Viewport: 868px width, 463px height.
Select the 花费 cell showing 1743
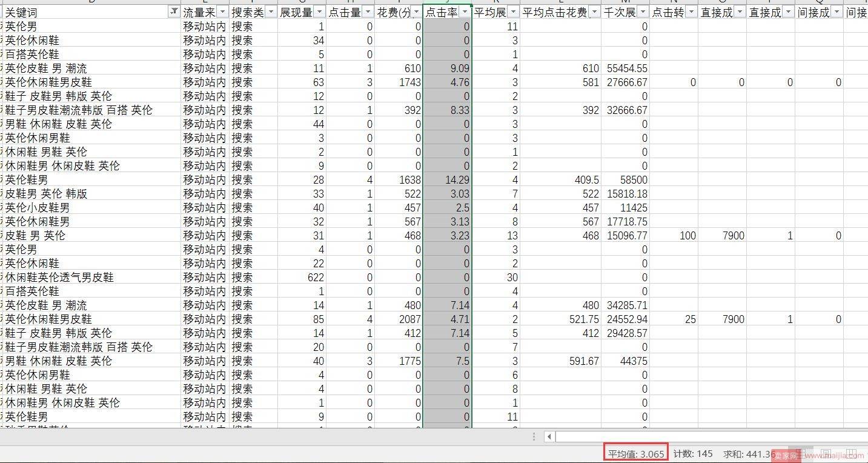click(399, 82)
